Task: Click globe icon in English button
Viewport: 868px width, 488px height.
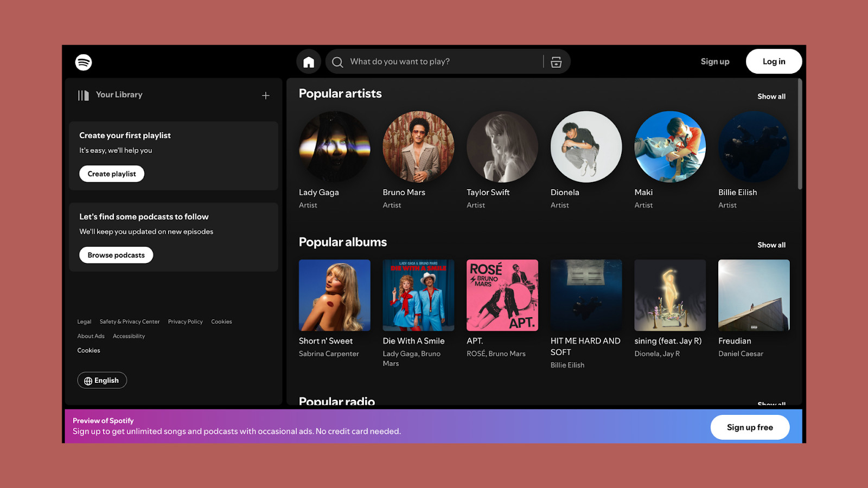Action: click(x=88, y=381)
